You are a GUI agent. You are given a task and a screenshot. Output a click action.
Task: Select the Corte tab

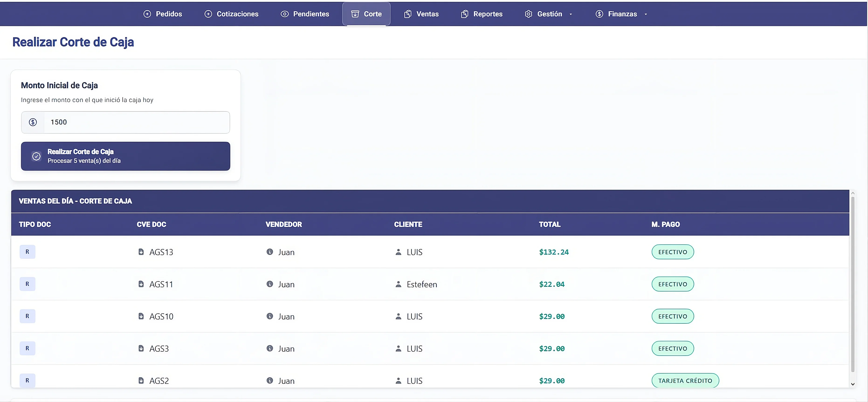click(366, 14)
